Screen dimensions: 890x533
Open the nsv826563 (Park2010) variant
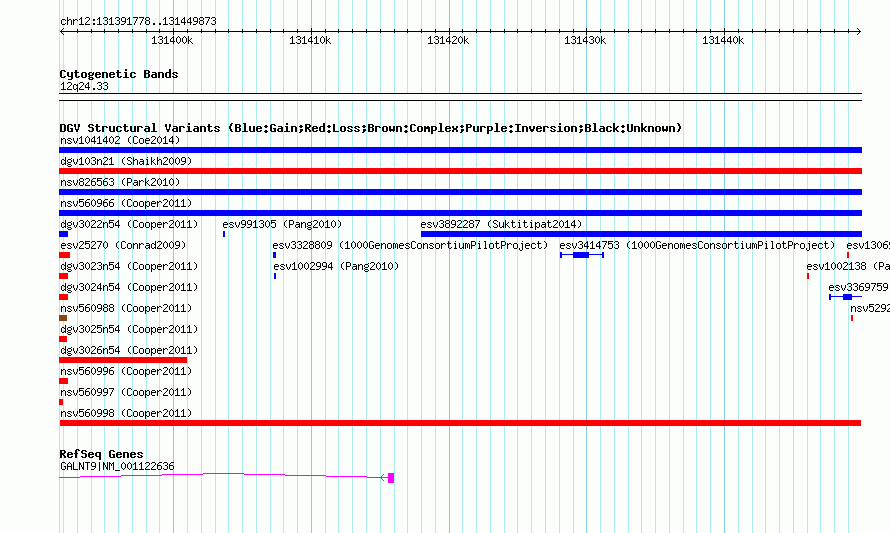tap(120, 182)
